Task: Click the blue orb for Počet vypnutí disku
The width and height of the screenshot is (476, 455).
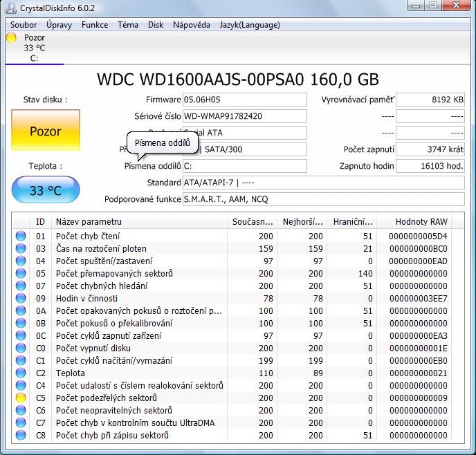Action: coord(21,349)
